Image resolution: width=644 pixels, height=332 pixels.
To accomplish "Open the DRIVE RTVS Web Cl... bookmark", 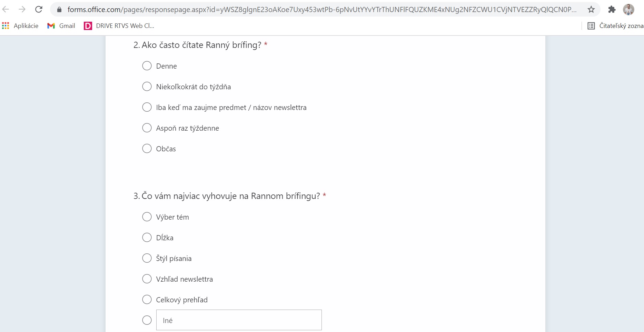I will [x=119, y=26].
